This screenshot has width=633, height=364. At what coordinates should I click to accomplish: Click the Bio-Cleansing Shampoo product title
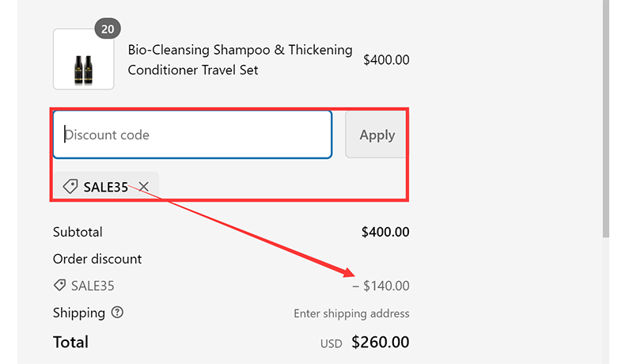tap(240, 59)
